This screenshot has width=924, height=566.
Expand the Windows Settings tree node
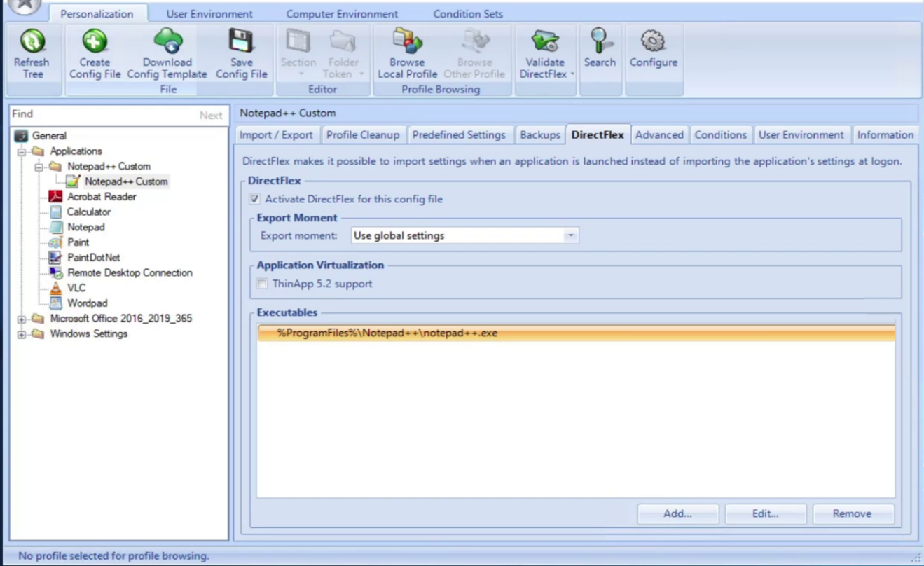click(20, 333)
